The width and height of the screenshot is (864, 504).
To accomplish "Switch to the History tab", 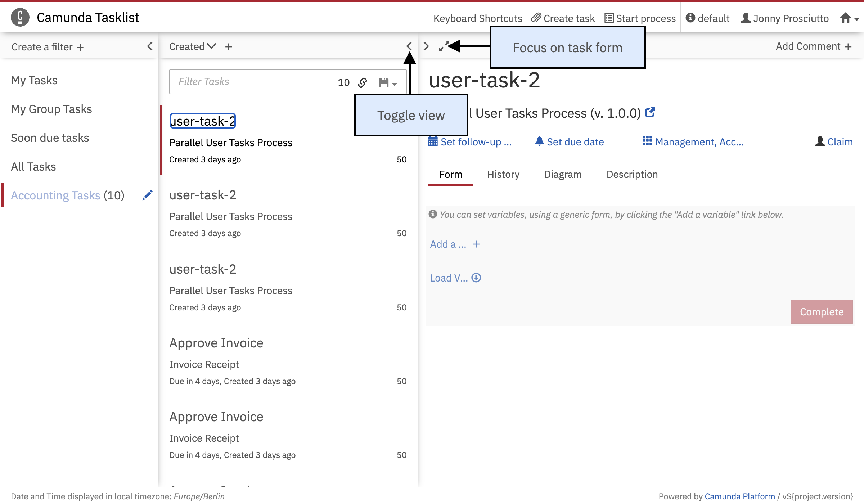I will pos(503,175).
